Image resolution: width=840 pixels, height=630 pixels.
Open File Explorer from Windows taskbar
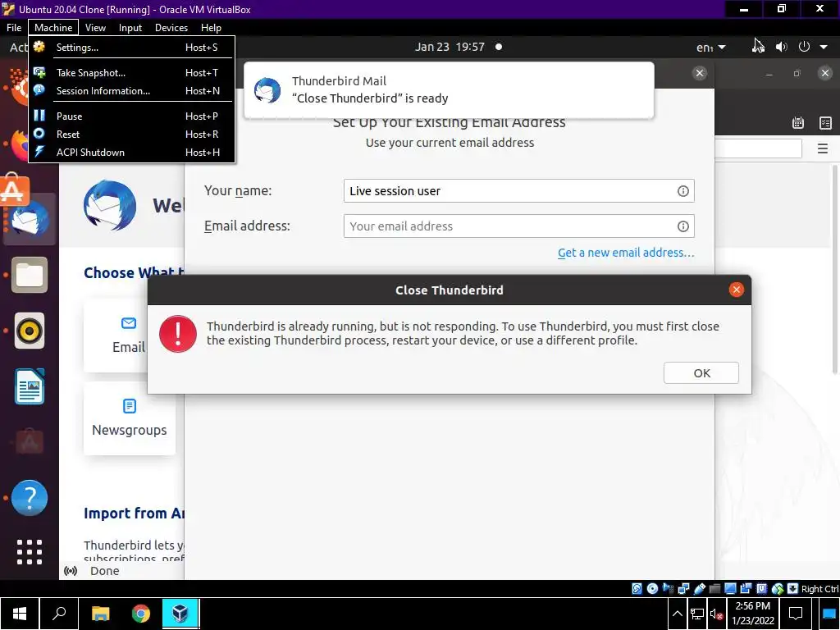pyautogui.click(x=100, y=614)
